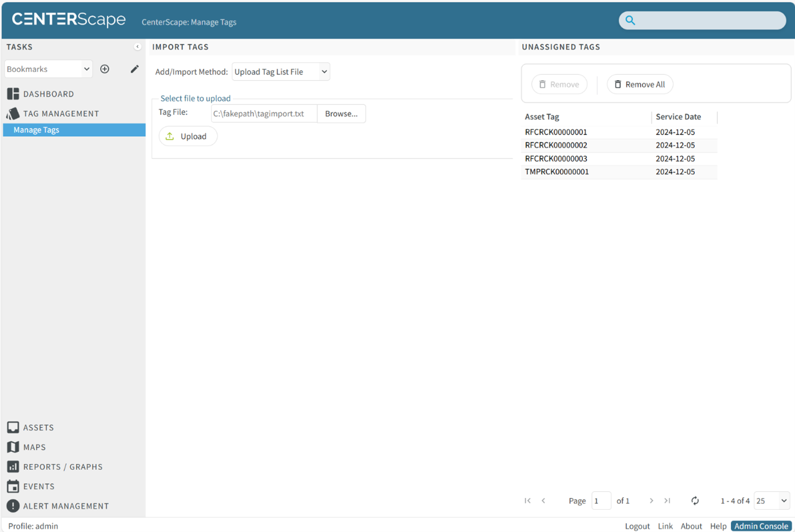
Task: Click the add bookmark plus icon
Action: click(x=105, y=69)
